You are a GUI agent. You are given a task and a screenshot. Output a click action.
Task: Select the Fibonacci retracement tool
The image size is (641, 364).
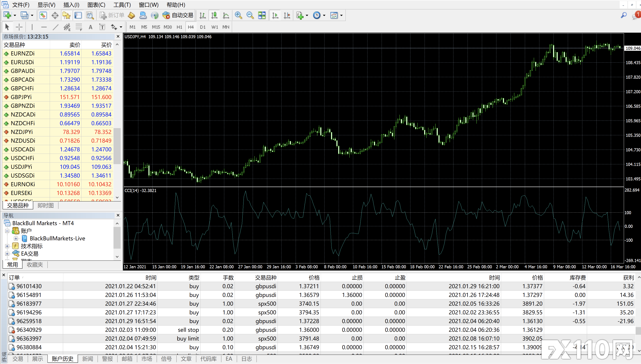[79, 27]
